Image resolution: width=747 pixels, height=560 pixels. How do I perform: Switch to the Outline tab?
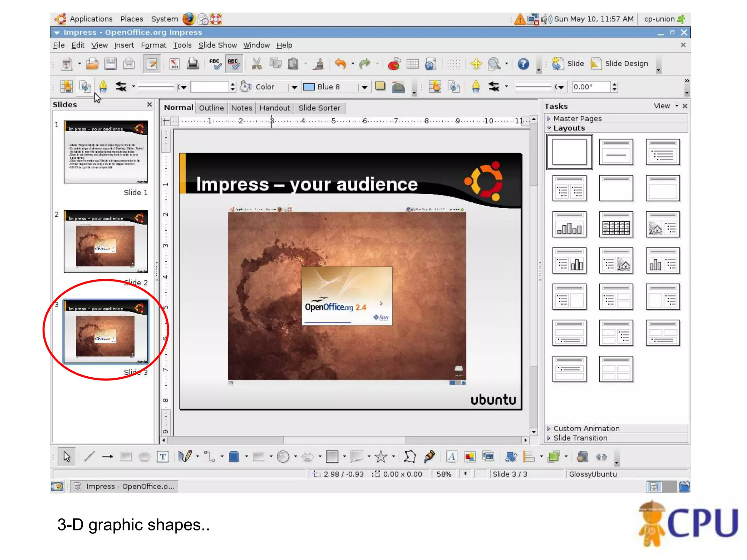click(211, 108)
